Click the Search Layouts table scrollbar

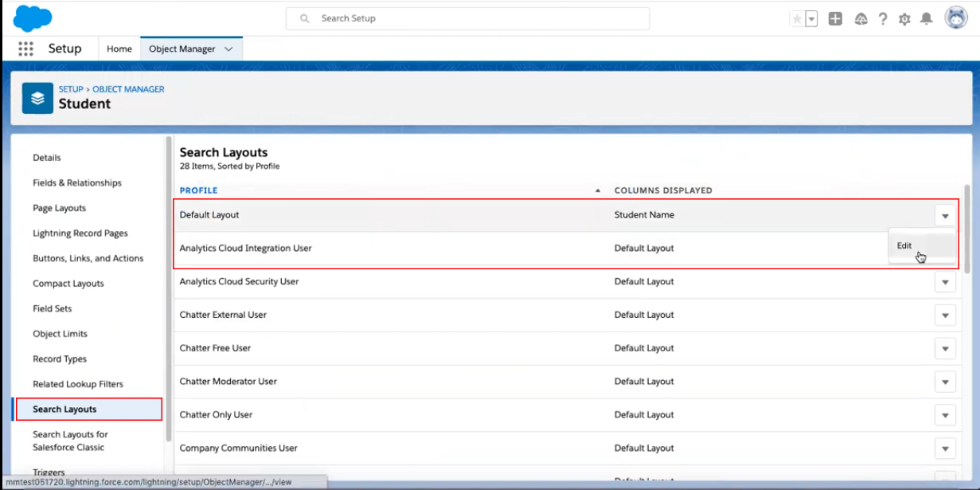(x=967, y=229)
